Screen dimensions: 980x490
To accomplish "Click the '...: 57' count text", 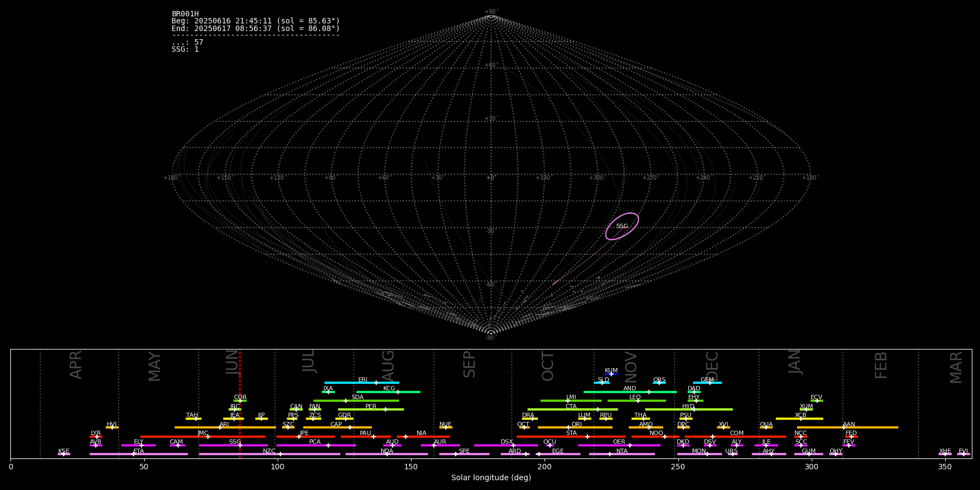I will [187, 42].
